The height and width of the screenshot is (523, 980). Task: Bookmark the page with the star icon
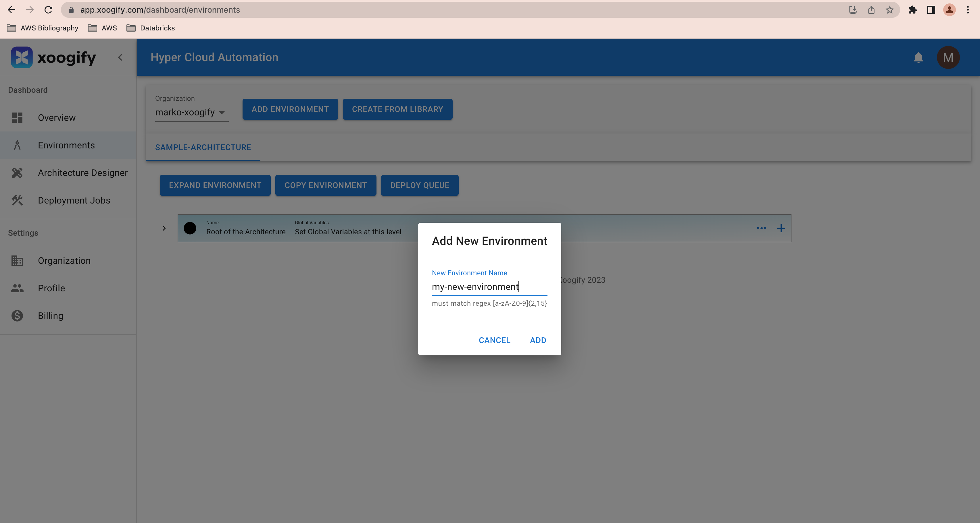pyautogui.click(x=889, y=10)
